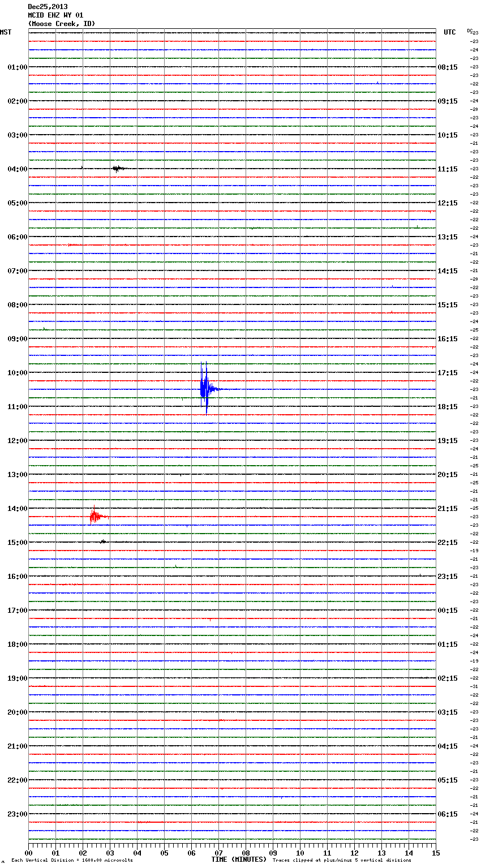This screenshot has height=868, width=481.
Task: Click the TIME (MINUTES) axis title
Action: click(x=239, y=860)
